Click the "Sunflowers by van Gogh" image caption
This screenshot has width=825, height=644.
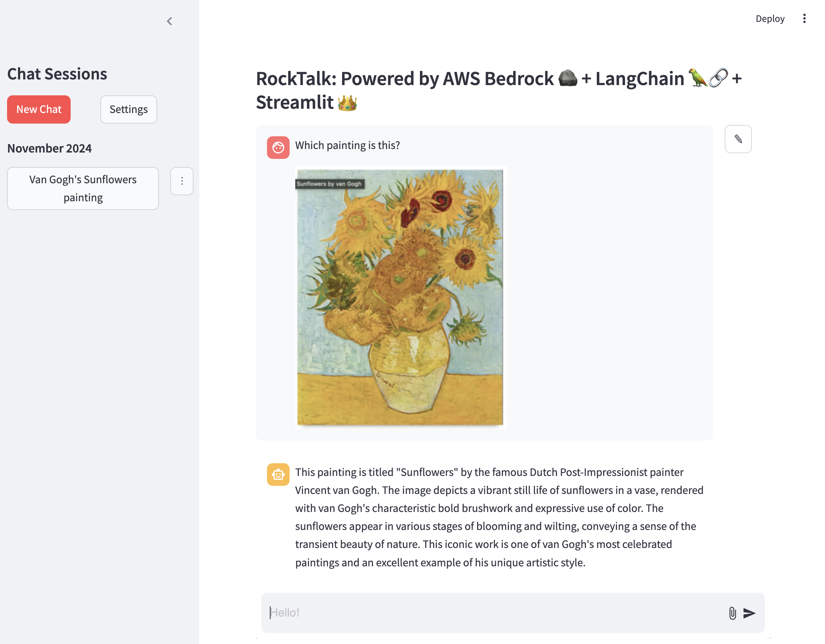point(329,184)
